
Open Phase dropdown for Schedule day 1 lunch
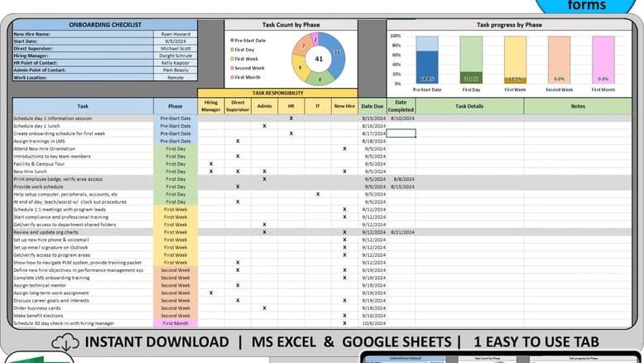pos(175,126)
